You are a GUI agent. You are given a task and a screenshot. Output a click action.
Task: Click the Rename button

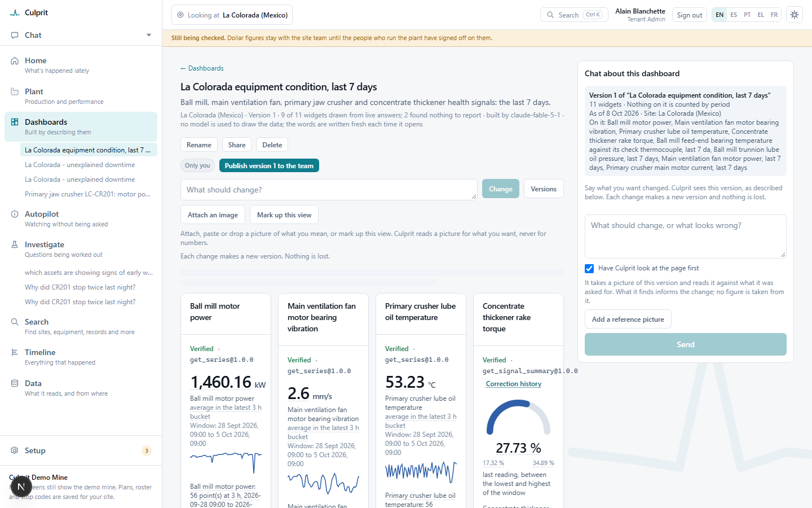point(199,145)
